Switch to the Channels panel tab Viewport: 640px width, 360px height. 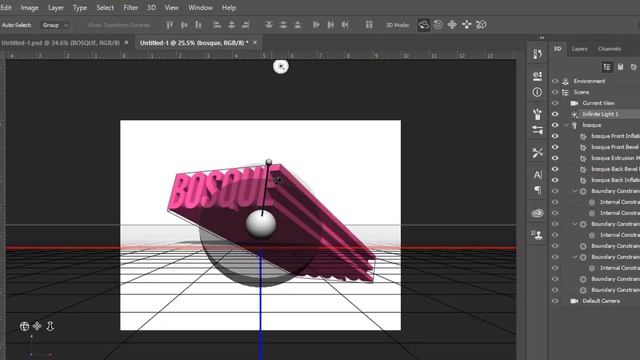[609, 49]
